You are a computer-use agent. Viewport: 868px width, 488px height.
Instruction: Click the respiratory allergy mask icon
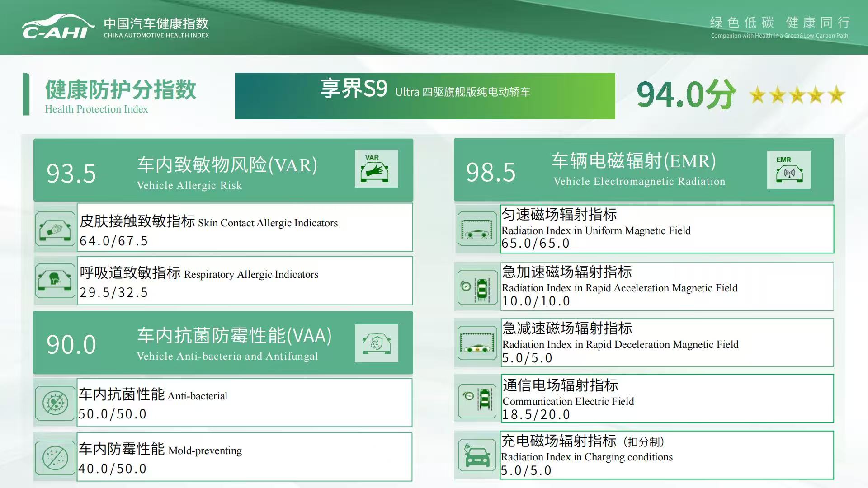(x=54, y=280)
